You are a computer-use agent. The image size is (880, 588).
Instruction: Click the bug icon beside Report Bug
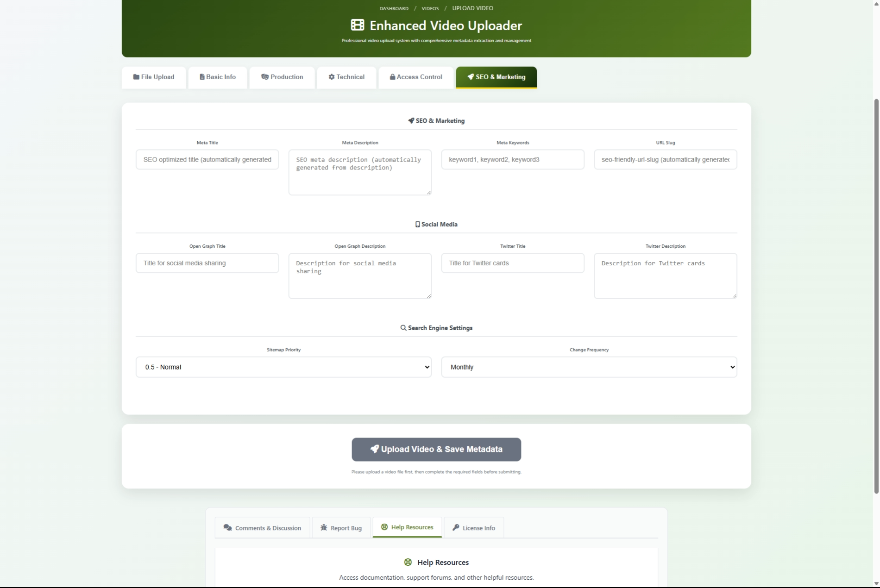[x=324, y=528]
